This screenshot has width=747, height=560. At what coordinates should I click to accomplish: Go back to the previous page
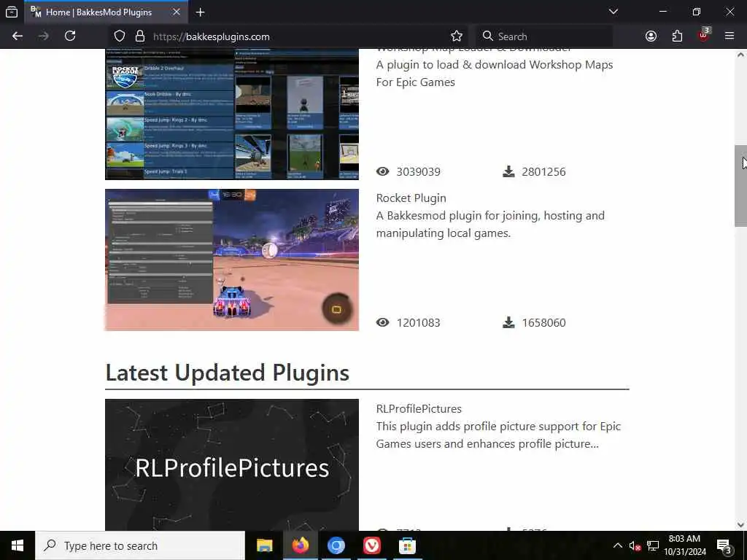coord(18,36)
